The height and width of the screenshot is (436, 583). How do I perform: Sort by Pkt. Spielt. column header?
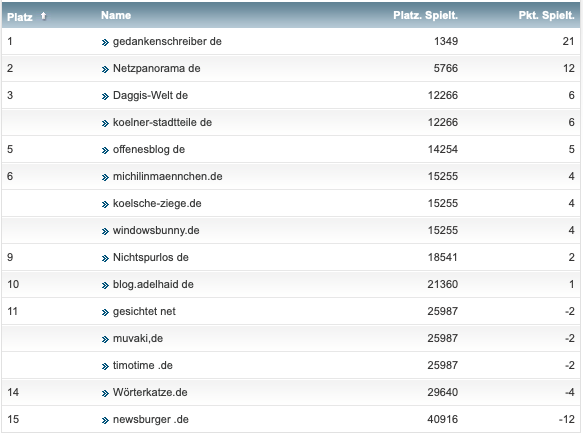coord(547,16)
